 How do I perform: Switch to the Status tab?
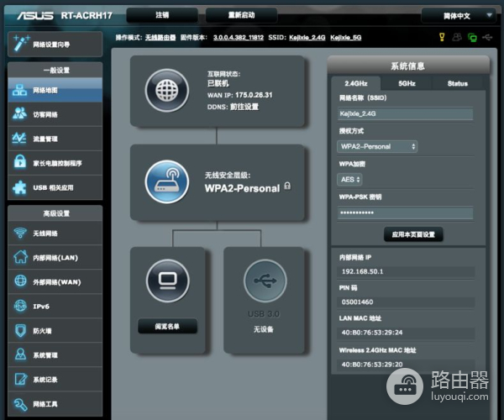click(x=457, y=83)
